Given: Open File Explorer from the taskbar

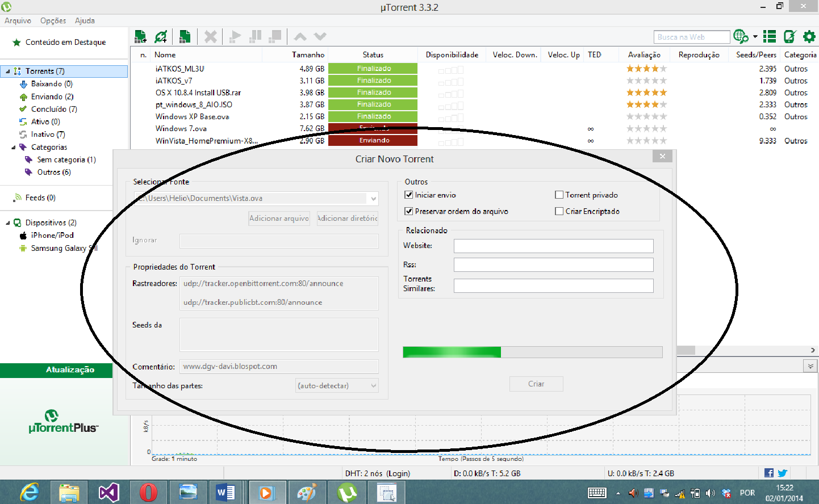Looking at the screenshot, I should tap(69, 492).
